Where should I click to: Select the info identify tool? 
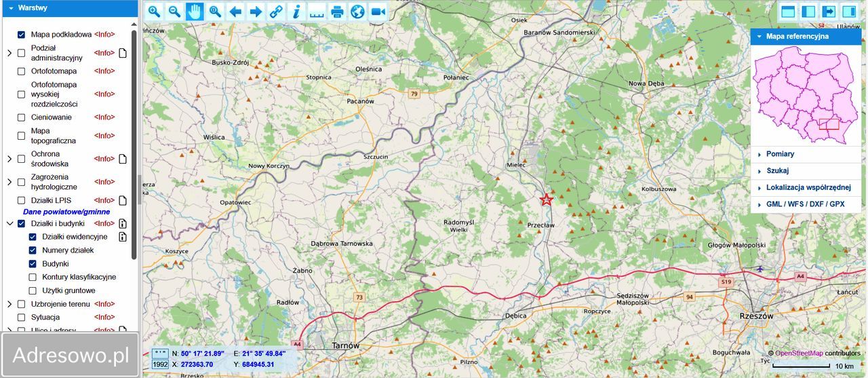(296, 12)
